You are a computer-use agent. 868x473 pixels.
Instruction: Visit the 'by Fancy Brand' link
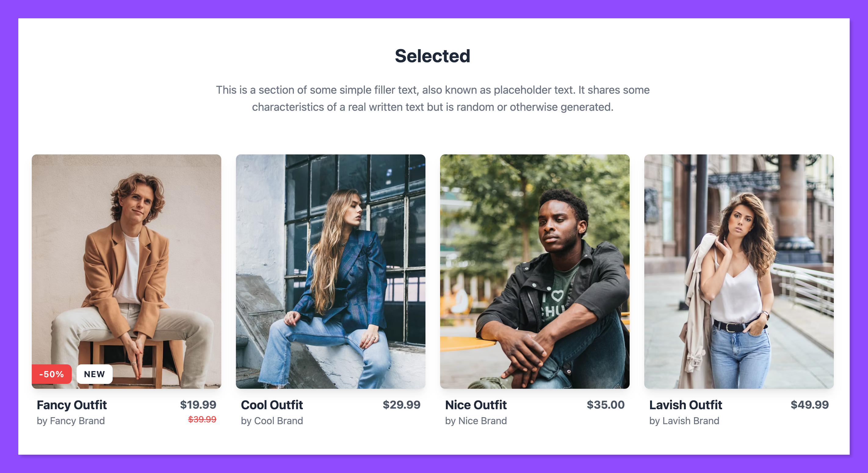[71, 421]
